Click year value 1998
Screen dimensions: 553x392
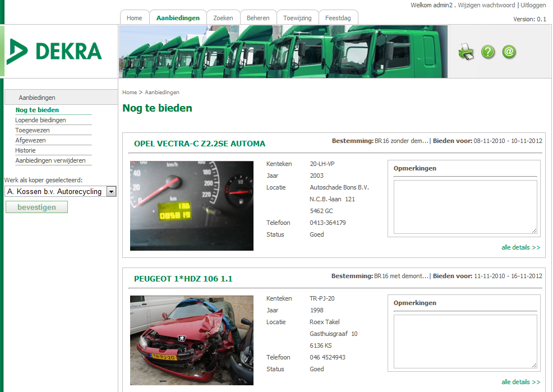317,310
